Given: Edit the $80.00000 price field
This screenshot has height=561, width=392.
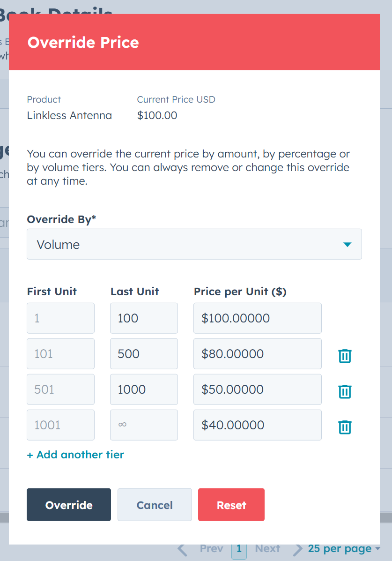Looking at the screenshot, I should point(257,354).
